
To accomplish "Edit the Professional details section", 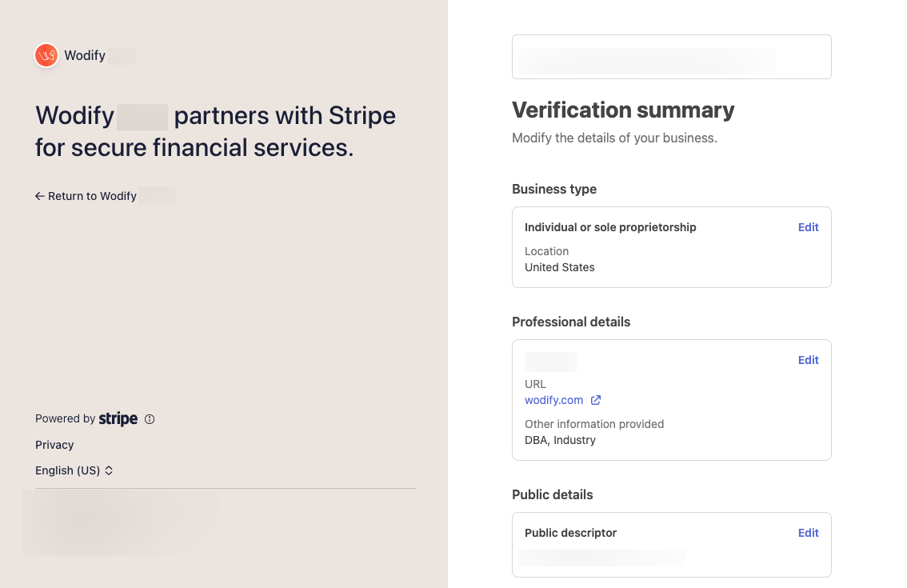I will tap(808, 360).
